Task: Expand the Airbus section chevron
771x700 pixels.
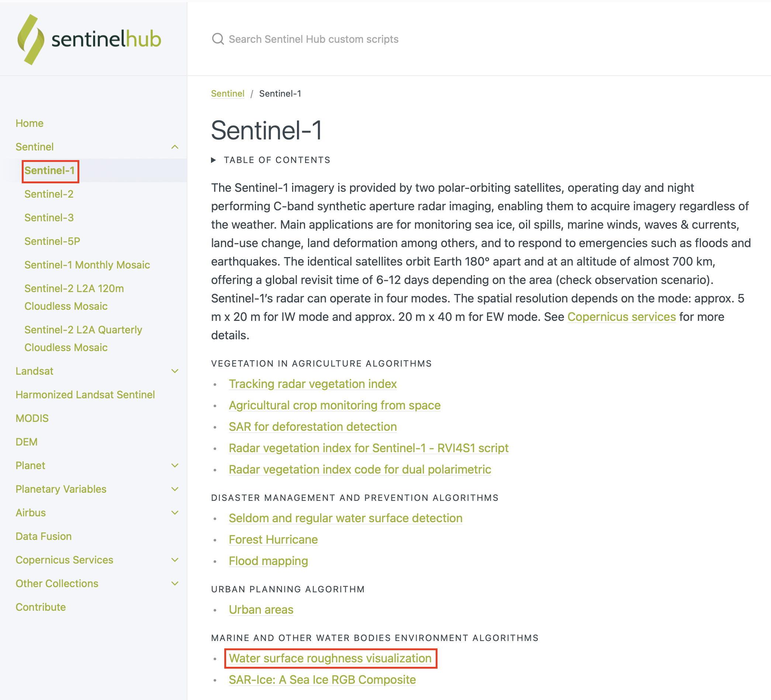Action: (x=175, y=513)
